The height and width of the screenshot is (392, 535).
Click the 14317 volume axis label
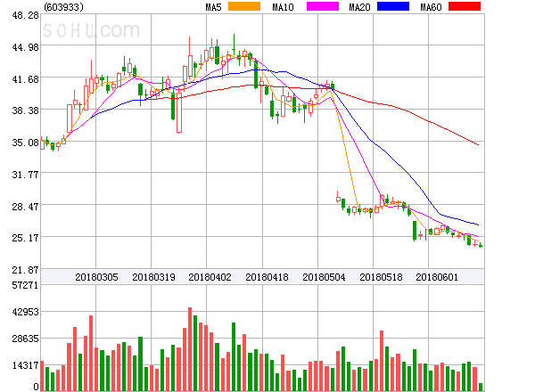25,366
